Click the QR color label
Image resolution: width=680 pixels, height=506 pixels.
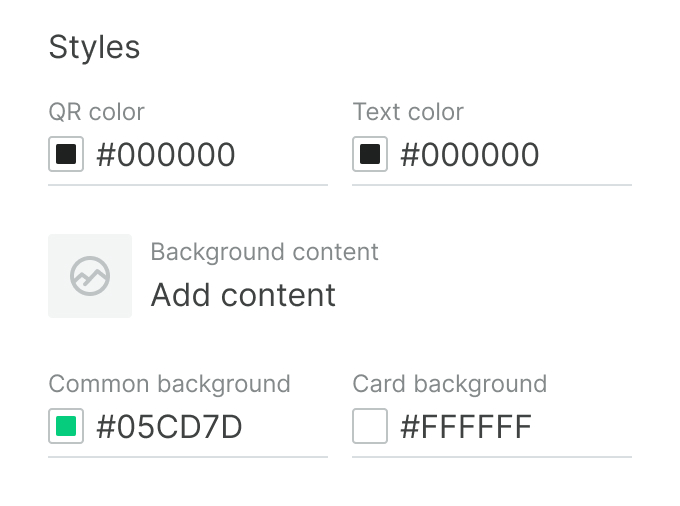pos(97,112)
